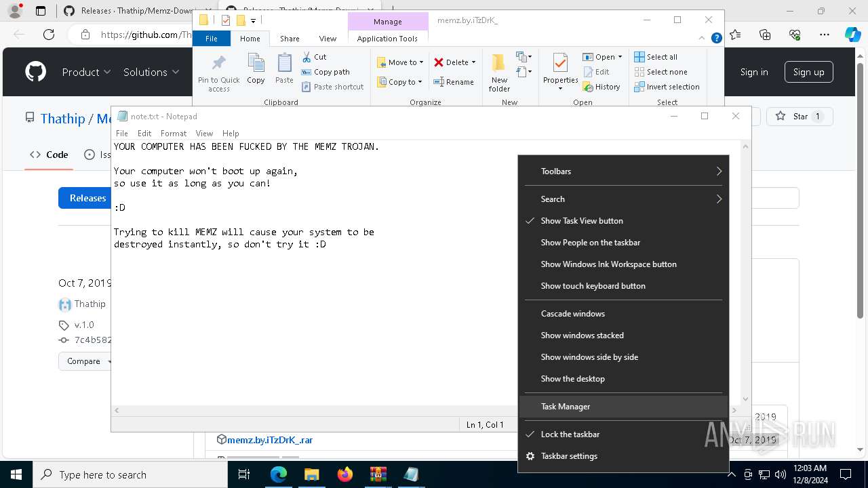The height and width of the screenshot is (488, 868).
Task: Click Invert selection in Explorer ribbon
Action: click(667, 87)
